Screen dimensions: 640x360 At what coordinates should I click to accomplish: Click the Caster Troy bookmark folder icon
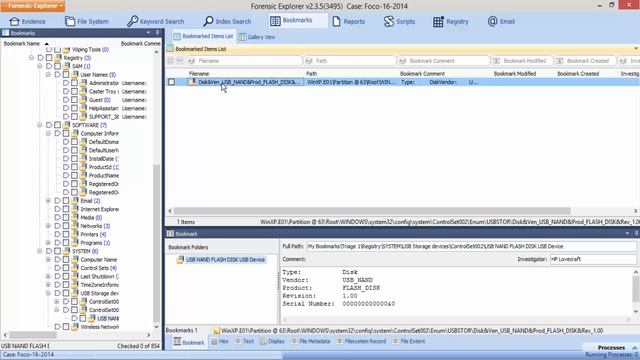83,91
